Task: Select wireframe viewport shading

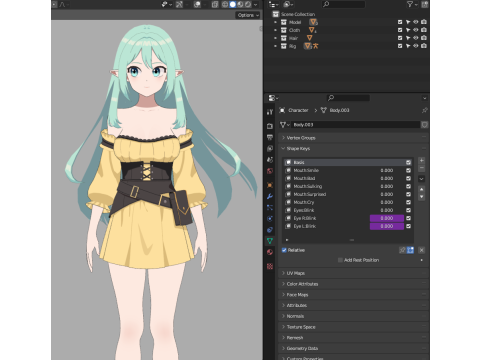Action: coord(225,4)
